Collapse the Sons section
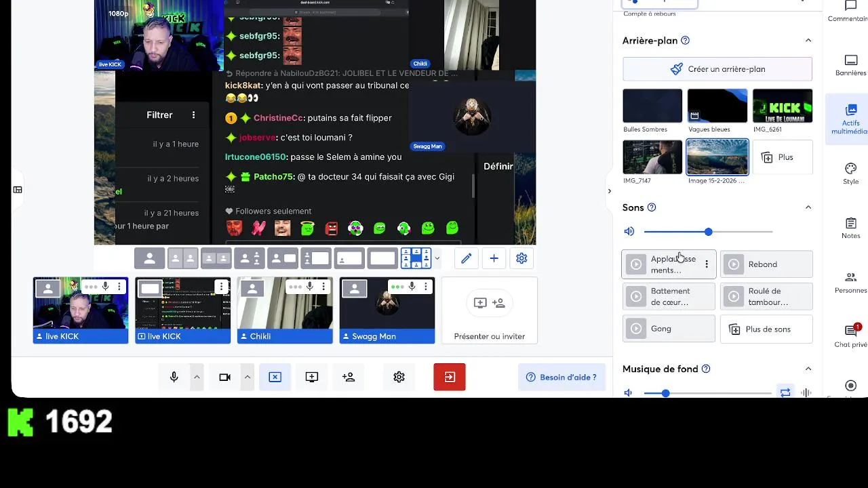868x488 pixels. 808,207
